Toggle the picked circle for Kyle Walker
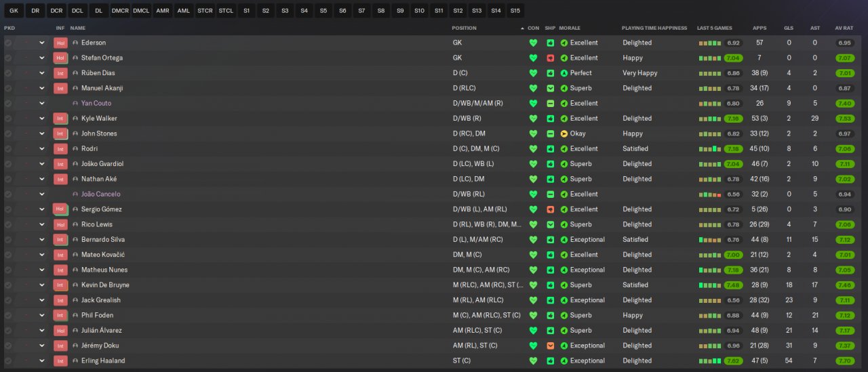868x372 pixels. pyautogui.click(x=8, y=119)
